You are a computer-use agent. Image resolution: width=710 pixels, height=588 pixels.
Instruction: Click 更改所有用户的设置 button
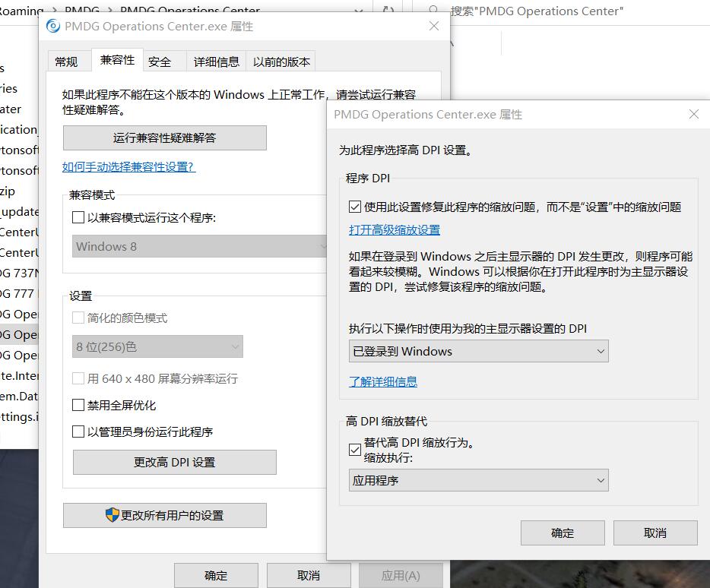pyautogui.click(x=165, y=515)
